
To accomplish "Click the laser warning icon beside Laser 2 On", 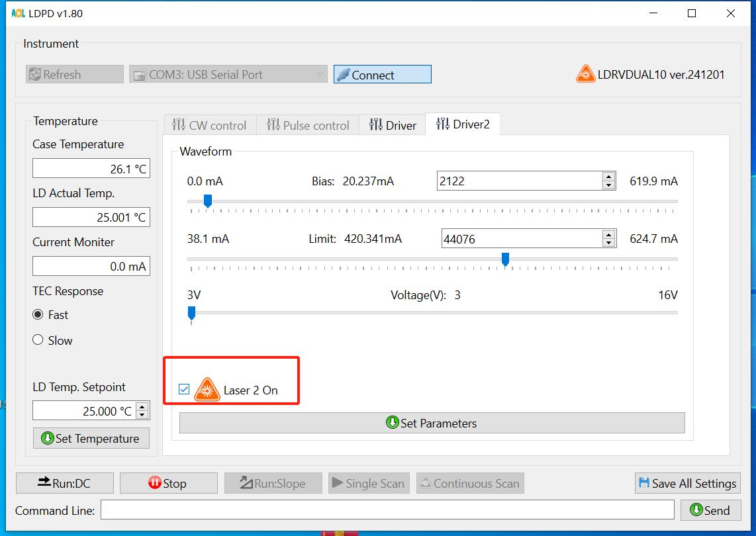I will 207,390.
